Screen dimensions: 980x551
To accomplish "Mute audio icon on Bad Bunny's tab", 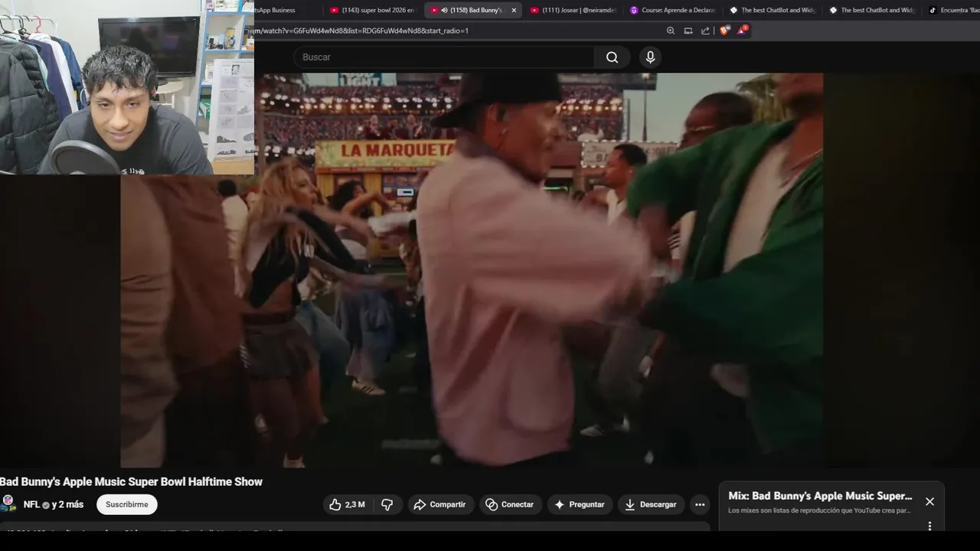I will tap(444, 10).
